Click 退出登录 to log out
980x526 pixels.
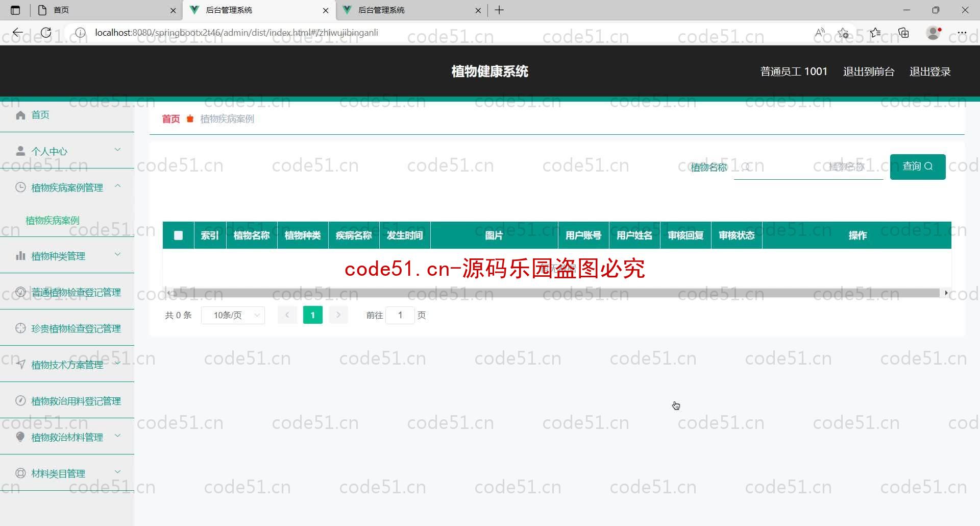point(930,71)
